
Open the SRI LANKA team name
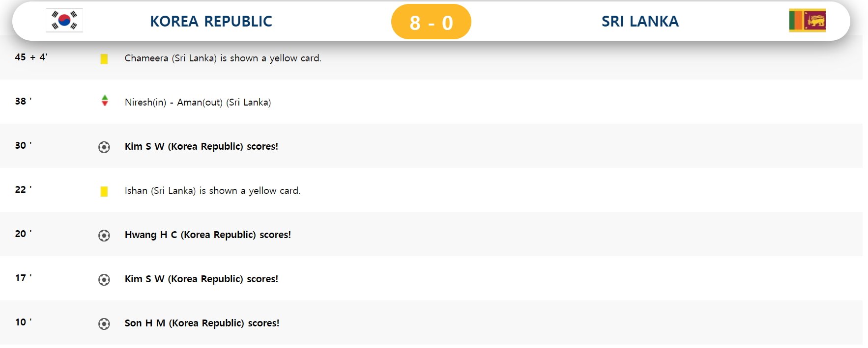pos(640,21)
